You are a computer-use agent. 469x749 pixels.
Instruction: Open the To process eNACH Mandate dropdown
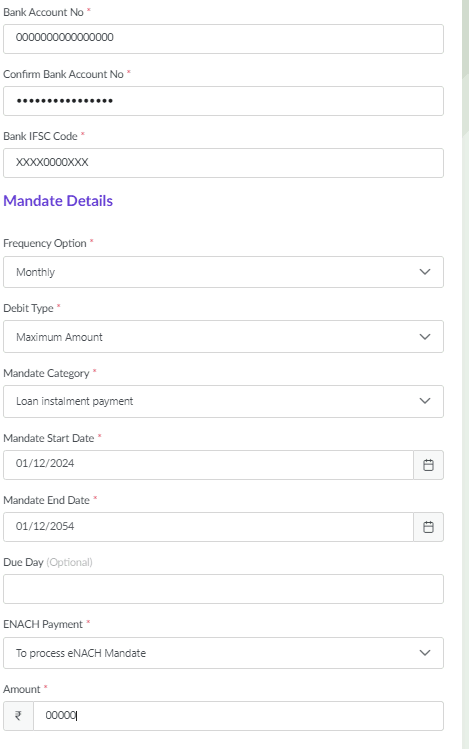coord(224,653)
